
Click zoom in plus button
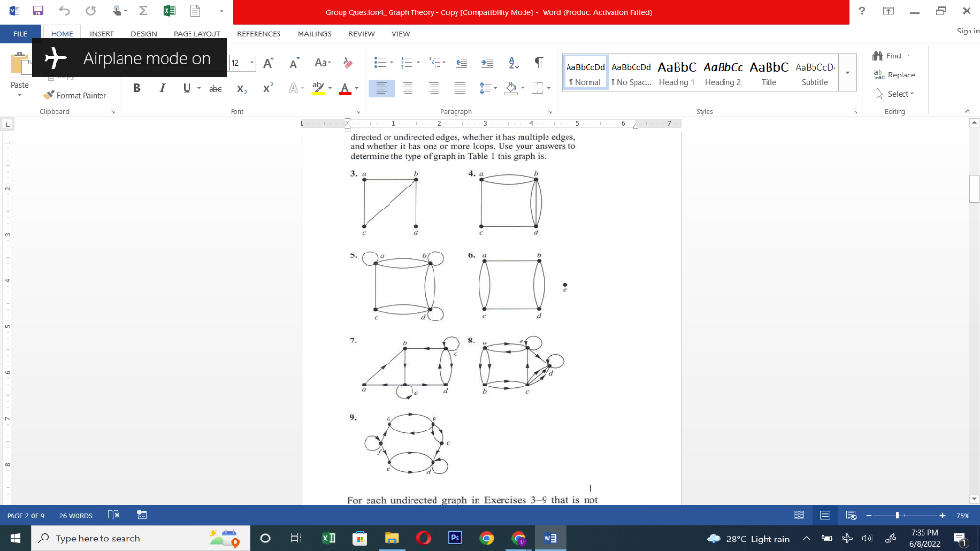942,516
